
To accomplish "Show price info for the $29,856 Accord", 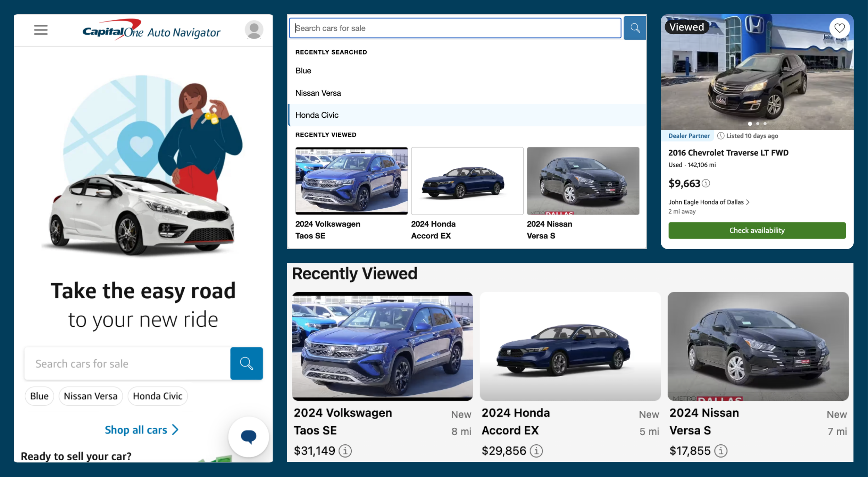I will click(x=536, y=451).
